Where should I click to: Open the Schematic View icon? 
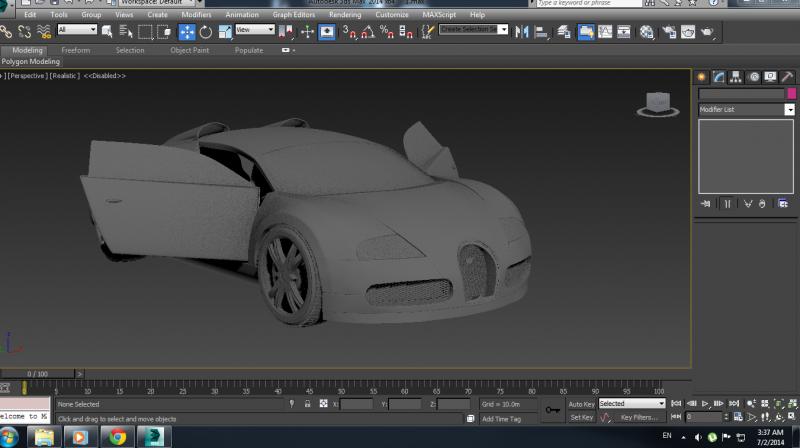[x=623, y=32]
